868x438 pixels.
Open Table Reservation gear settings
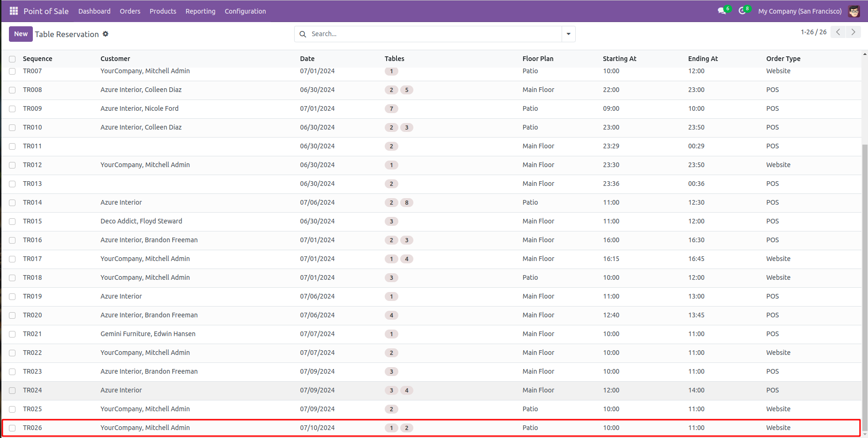pos(106,34)
